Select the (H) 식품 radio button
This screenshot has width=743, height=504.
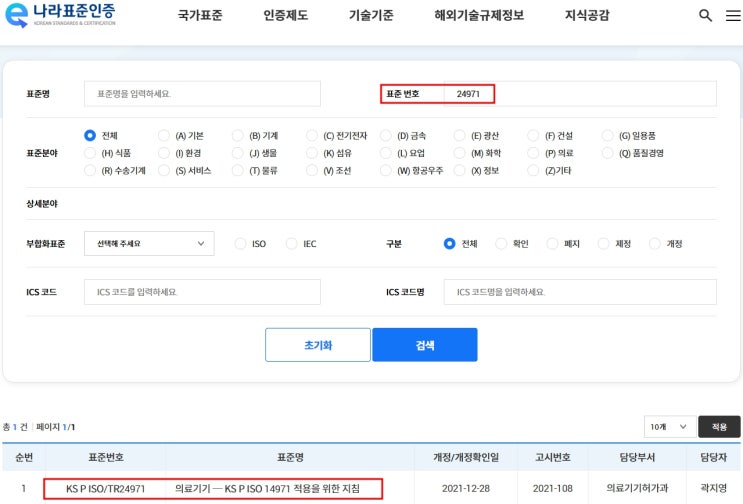tap(90, 153)
